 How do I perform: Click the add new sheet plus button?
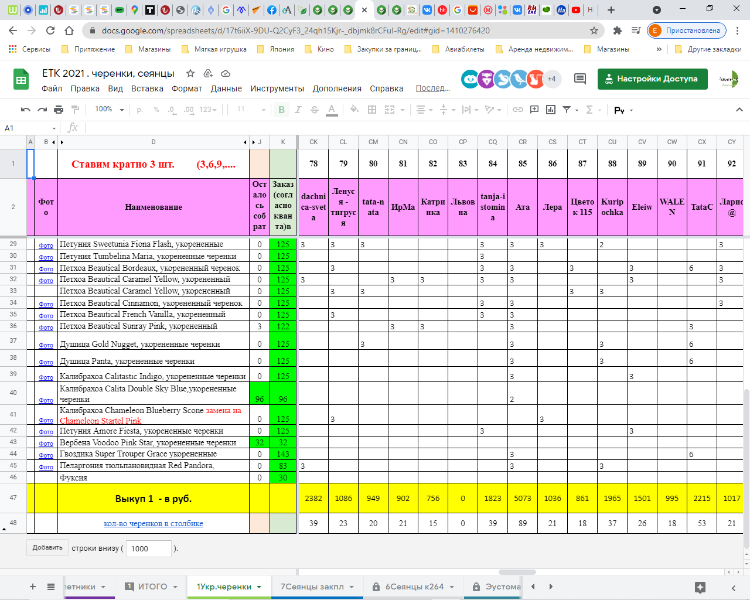point(33,586)
